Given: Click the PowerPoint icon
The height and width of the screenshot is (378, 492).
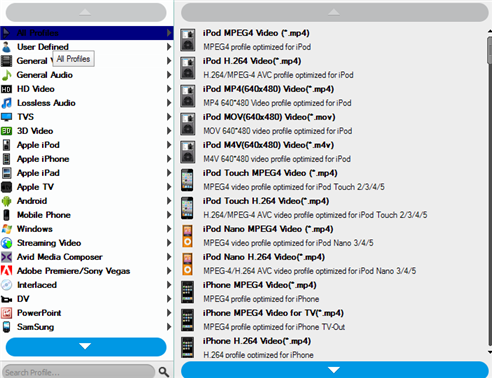Looking at the screenshot, I should coord(6,313).
